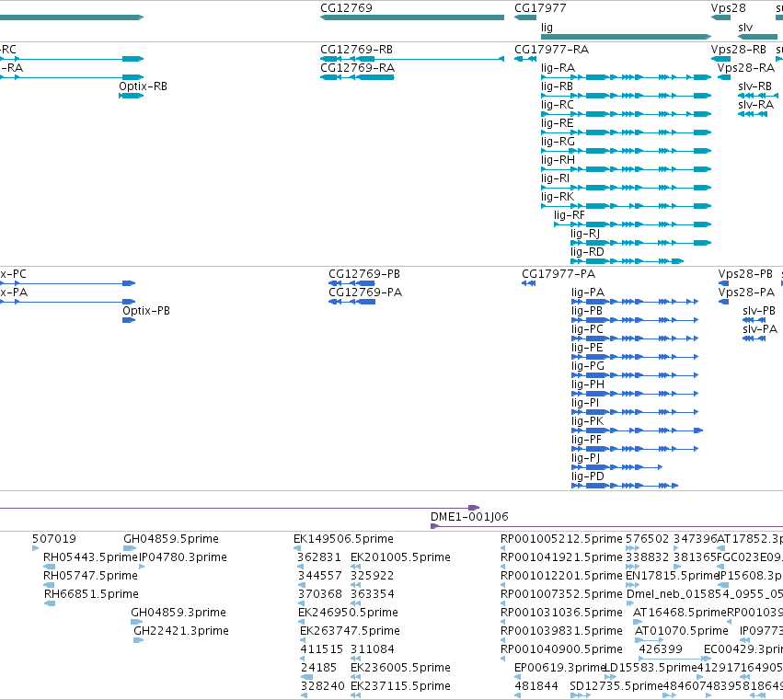Click the CG17977 gene label

(x=540, y=8)
